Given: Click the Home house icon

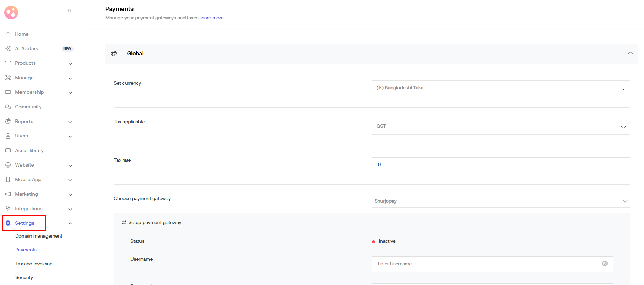Looking at the screenshot, I should (x=8, y=34).
